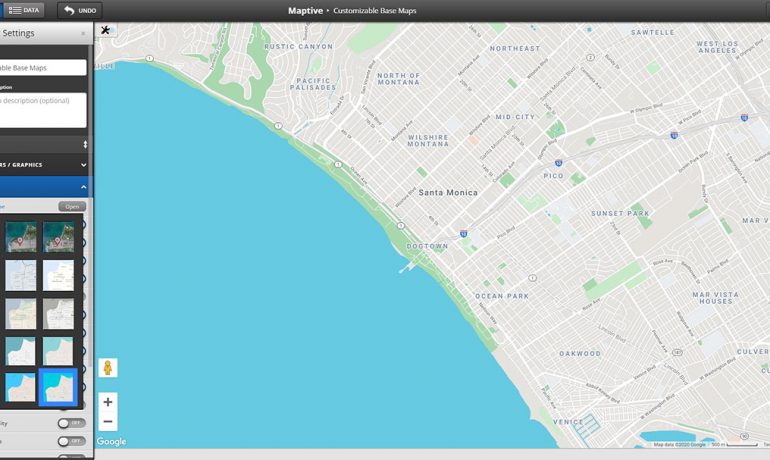Zoom out with the minus button
The height and width of the screenshot is (460, 770).
pos(108,422)
